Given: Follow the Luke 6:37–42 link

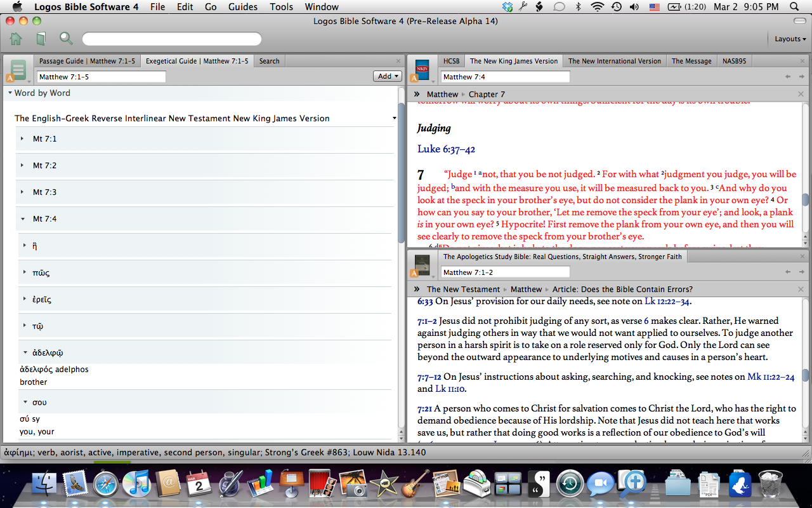Looking at the screenshot, I should point(446,149).
